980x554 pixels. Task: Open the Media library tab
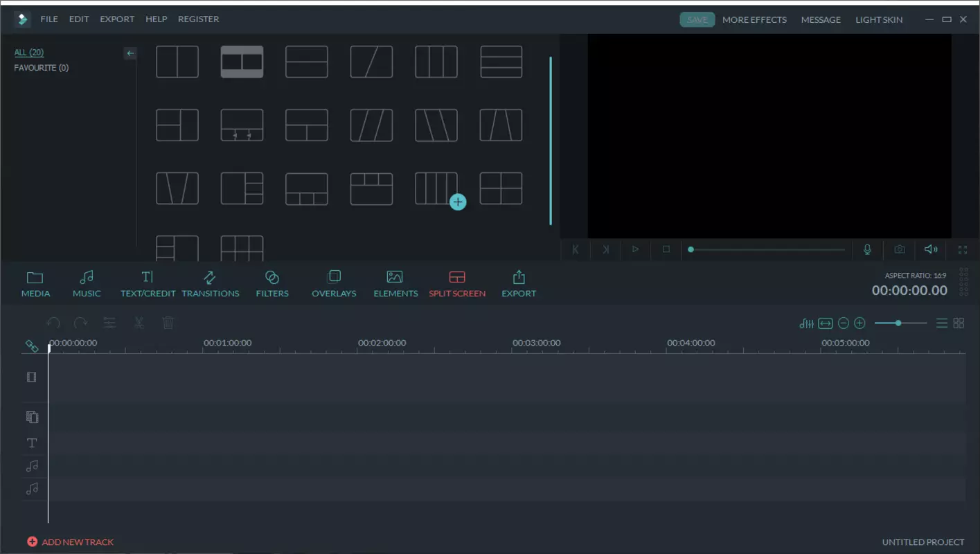tap(35, 284)
